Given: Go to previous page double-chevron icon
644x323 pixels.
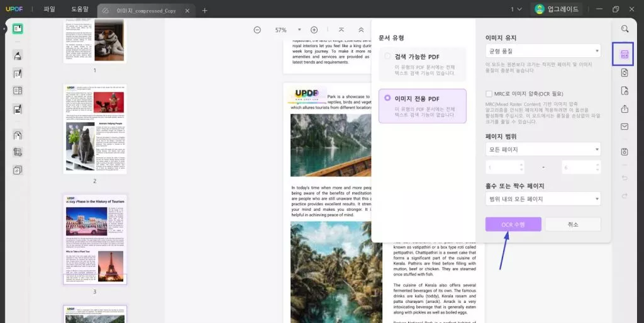Looking at the screenshot, I should (x=361, y=30).
